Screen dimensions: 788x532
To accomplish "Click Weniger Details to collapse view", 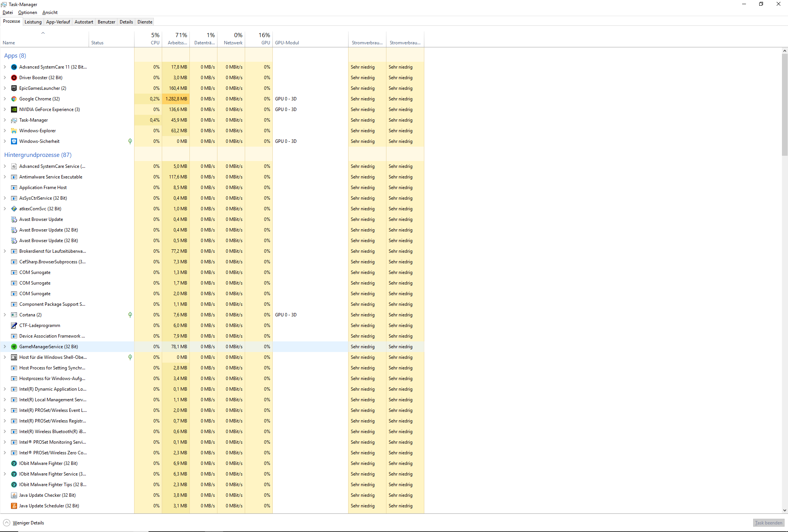I will (28, 523).
